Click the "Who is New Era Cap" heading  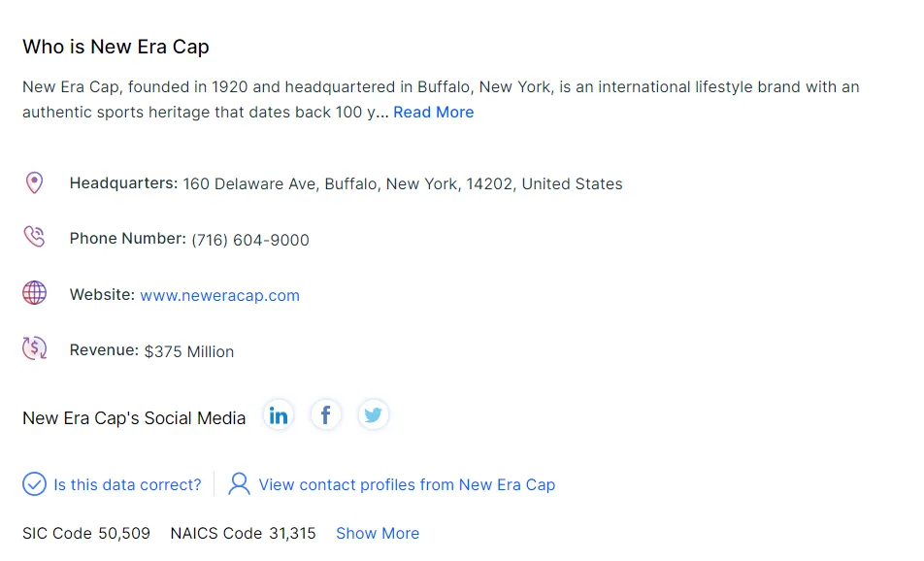[115, 47]
